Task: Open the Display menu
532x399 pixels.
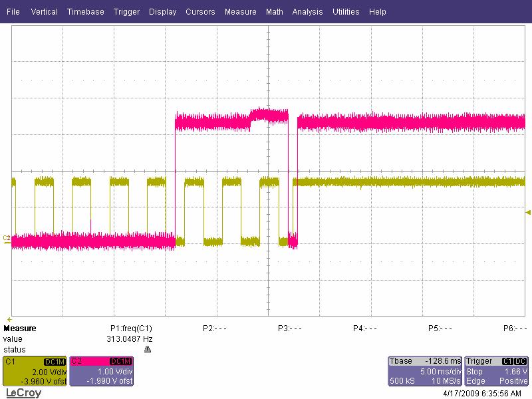Action: click(x=162, y=11)
